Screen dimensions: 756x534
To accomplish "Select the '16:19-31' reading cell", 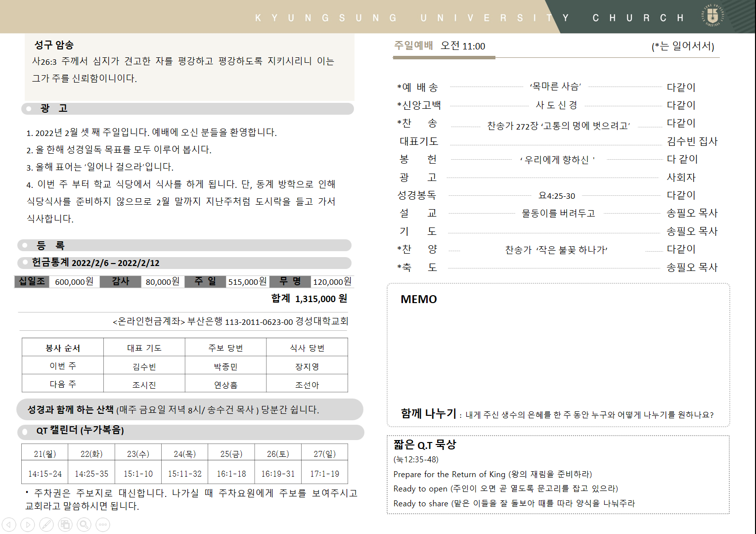I will (x=278, y=473).
